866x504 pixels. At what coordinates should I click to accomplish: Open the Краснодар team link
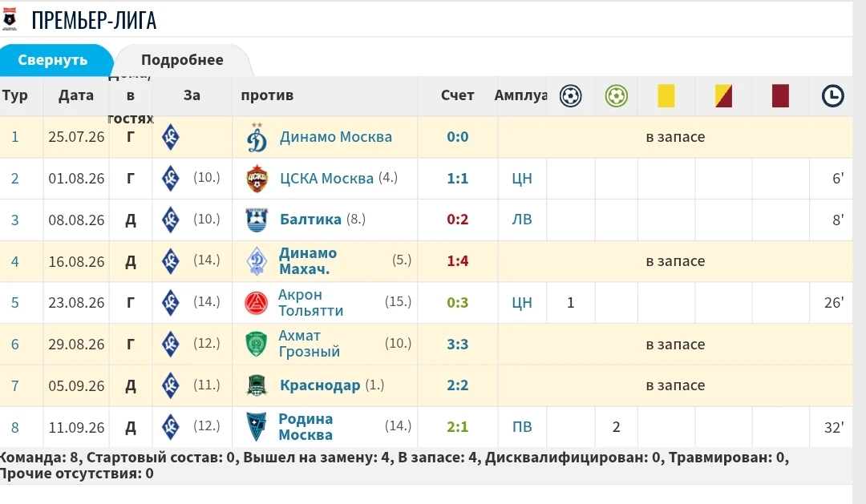click(320, 385)
